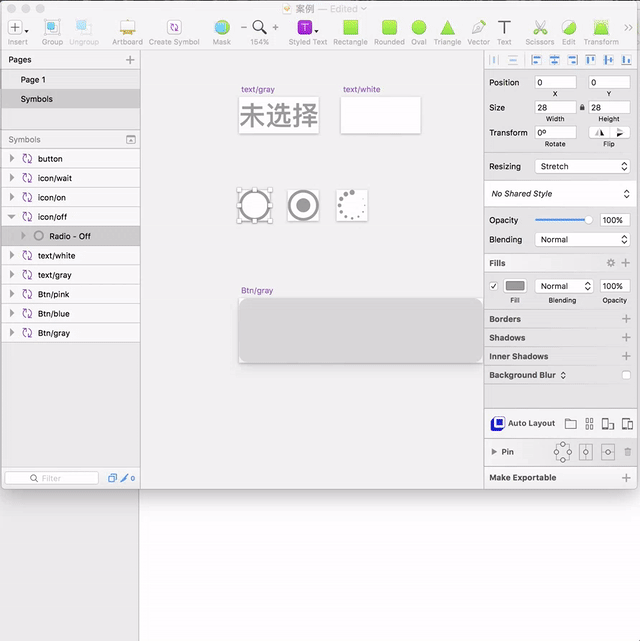Viewport: 640px width, 641px height.
Task: Select the Rounded rectangle tool
Action: [389, 27]
